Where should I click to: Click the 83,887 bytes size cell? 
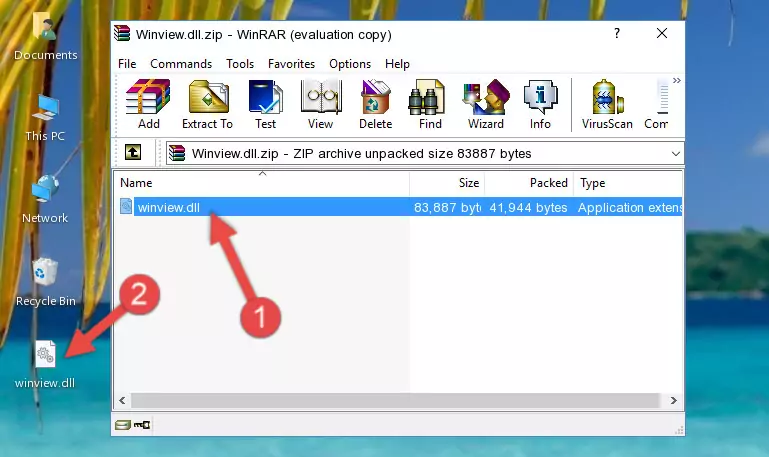click(x=447, y=207)
